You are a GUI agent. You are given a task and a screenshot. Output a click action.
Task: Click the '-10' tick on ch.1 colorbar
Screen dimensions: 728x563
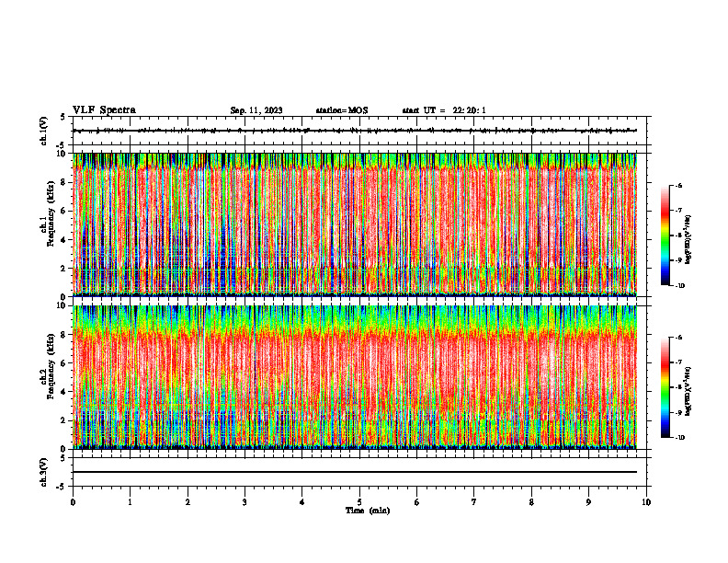[x=679, y=286]
